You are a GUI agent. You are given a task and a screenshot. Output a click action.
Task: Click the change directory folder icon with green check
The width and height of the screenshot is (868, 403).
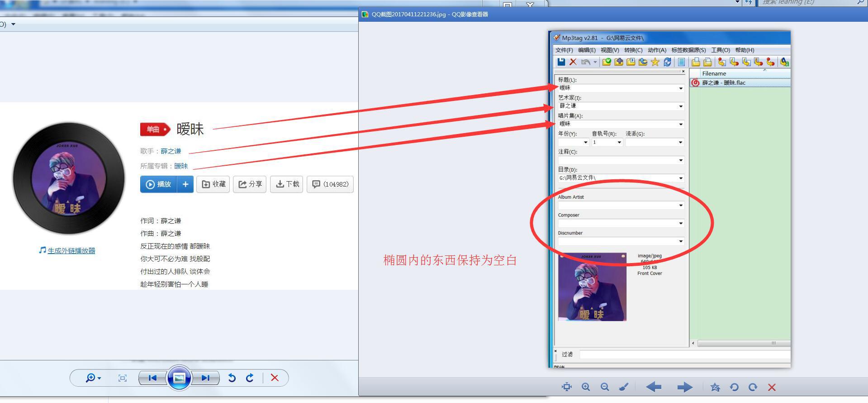(607, 62)
